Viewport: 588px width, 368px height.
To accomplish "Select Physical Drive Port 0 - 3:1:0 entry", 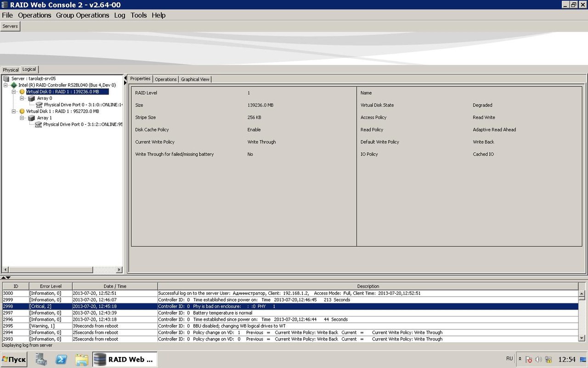I will 83,105.
